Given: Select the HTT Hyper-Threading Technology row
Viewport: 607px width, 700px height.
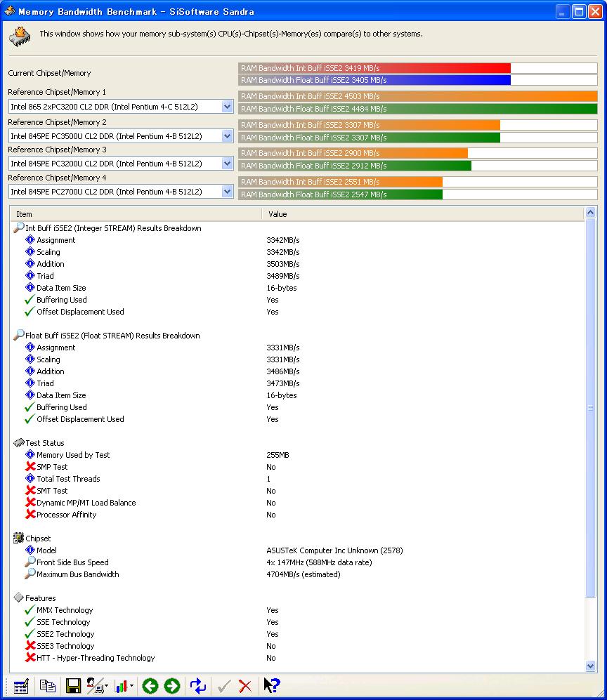Looking at the screenshot, I should tap(297, 658).
